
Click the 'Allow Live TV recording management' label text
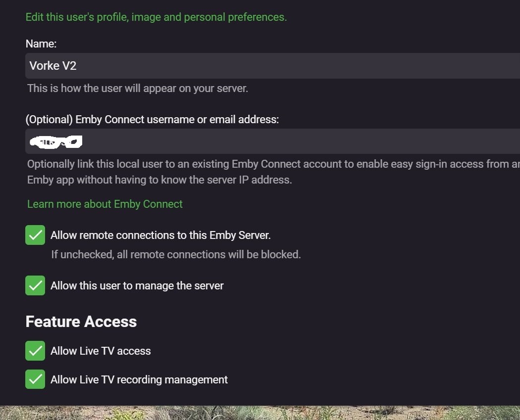(x=139, y=379)
